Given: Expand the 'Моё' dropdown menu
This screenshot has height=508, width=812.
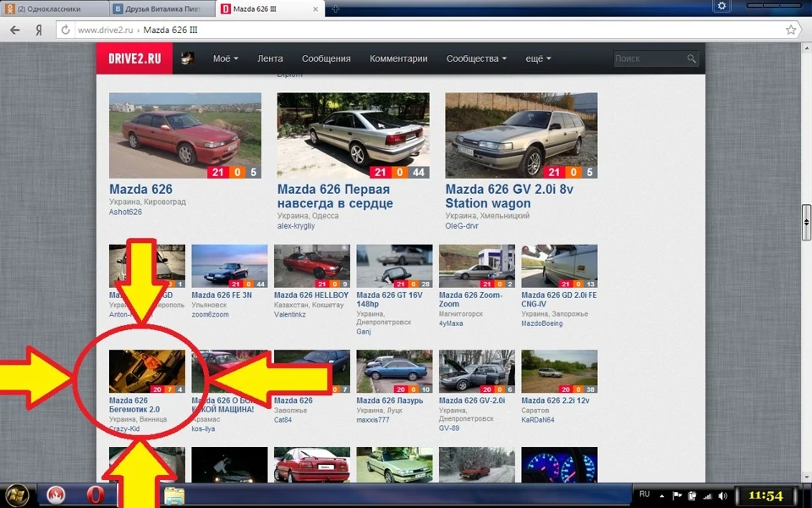Looking at the screenshot, I should coord(225,58).
